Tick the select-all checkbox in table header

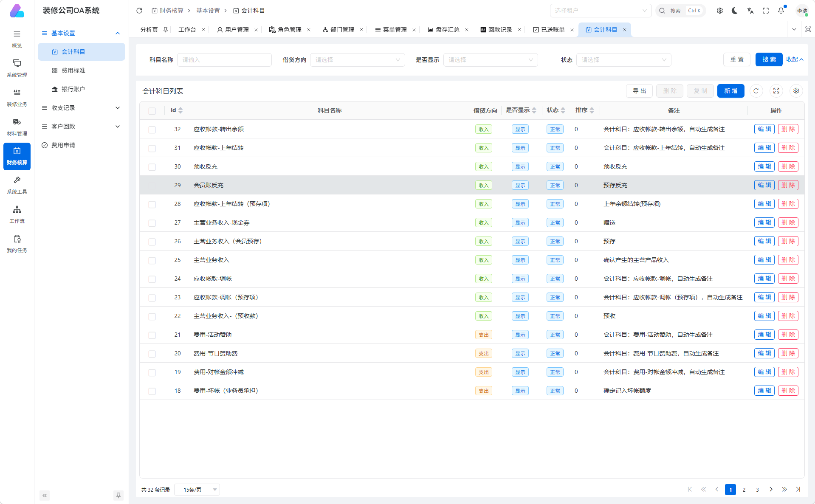[152, 111]
